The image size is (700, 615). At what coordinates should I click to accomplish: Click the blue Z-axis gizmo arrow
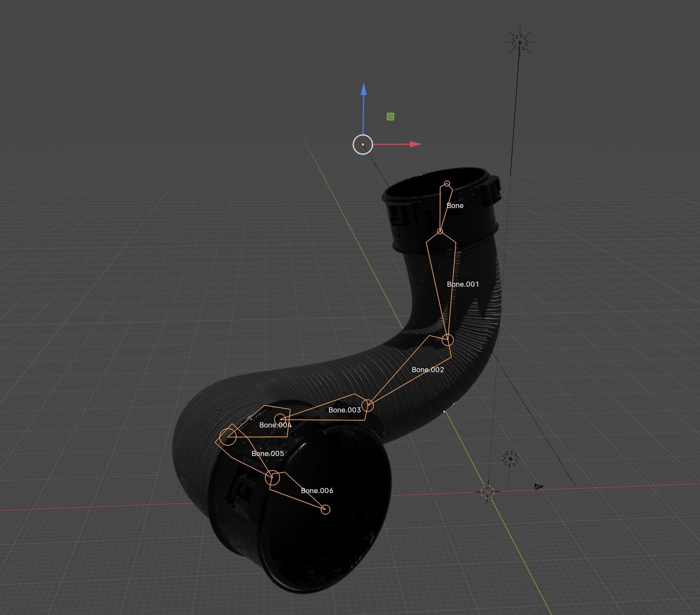point(364,90)
